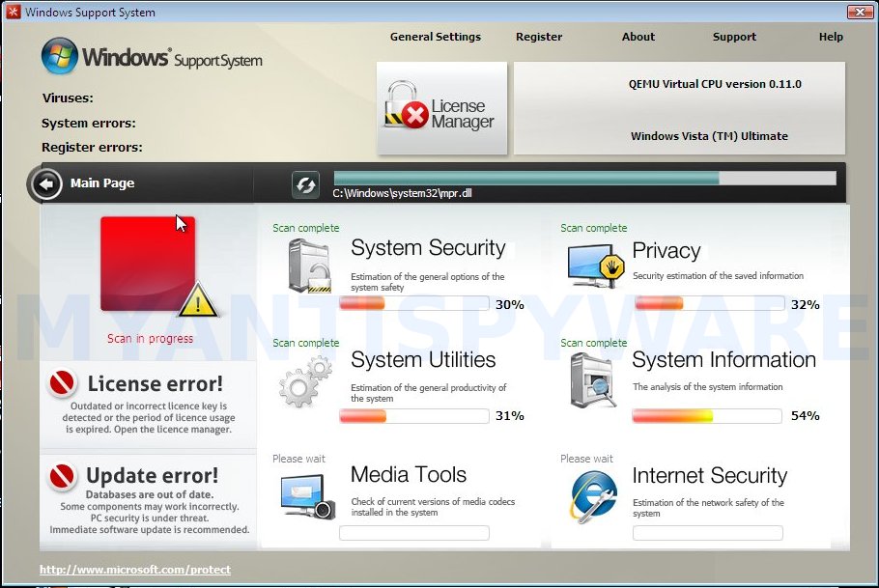
Task: Go to Main Page
Action: (102, 182)
